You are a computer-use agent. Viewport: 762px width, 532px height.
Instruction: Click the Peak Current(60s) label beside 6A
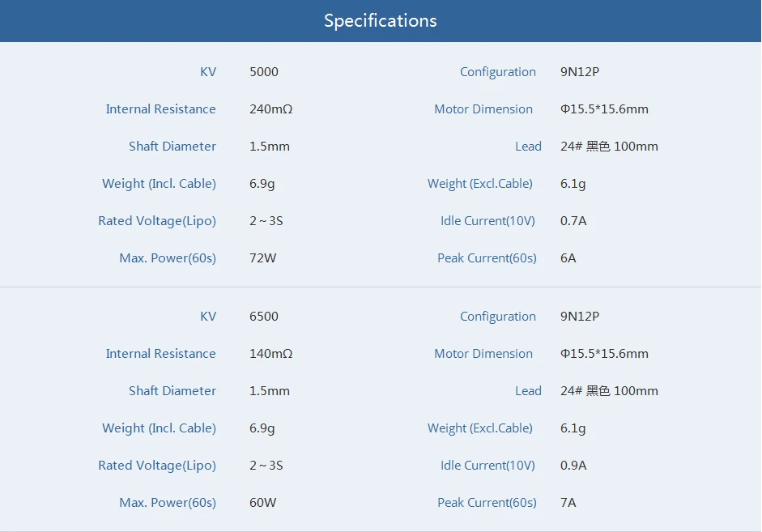coord(487,258)
